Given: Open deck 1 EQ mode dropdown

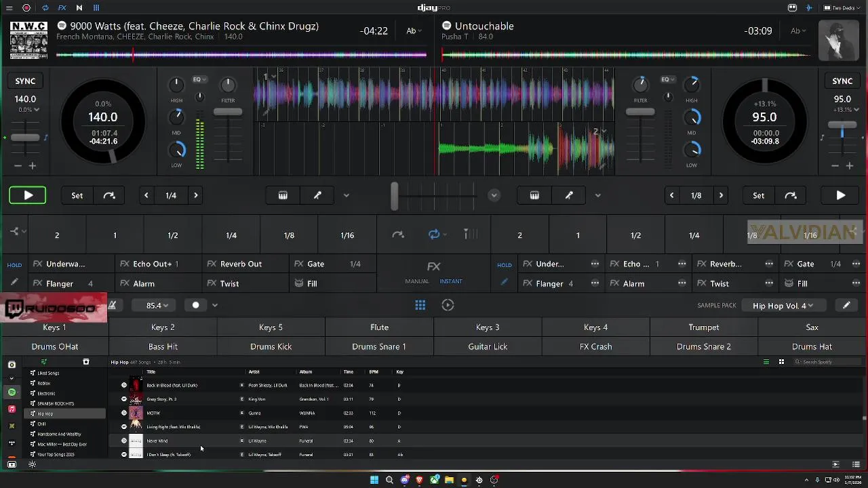Looking at the screenshot, I should coord(199,79).
